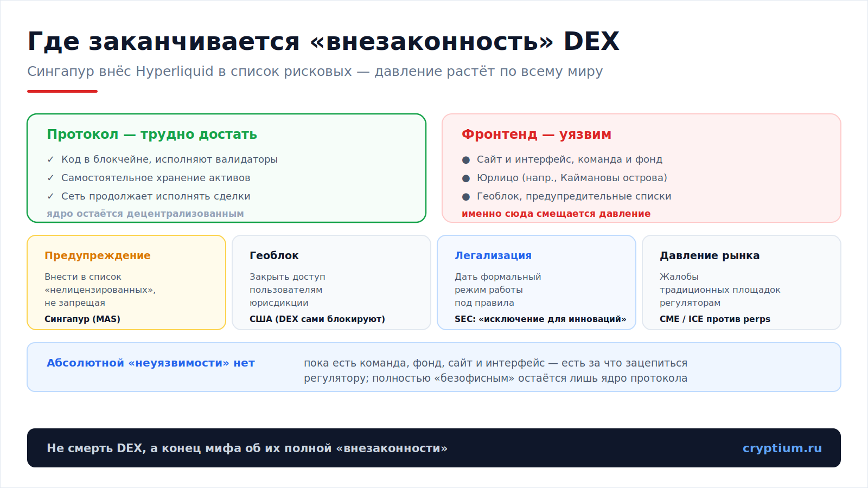Click bullet dot beside «Геоблок, предупредительные списки»
Screen dimensions: 868x488
click(466, 197)
